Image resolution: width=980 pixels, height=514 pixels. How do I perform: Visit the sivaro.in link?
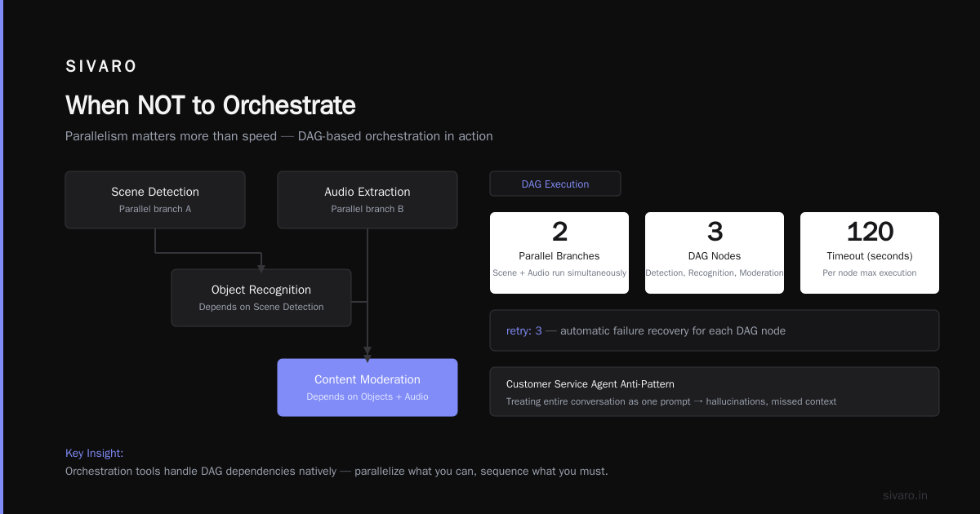pos(905,495)
